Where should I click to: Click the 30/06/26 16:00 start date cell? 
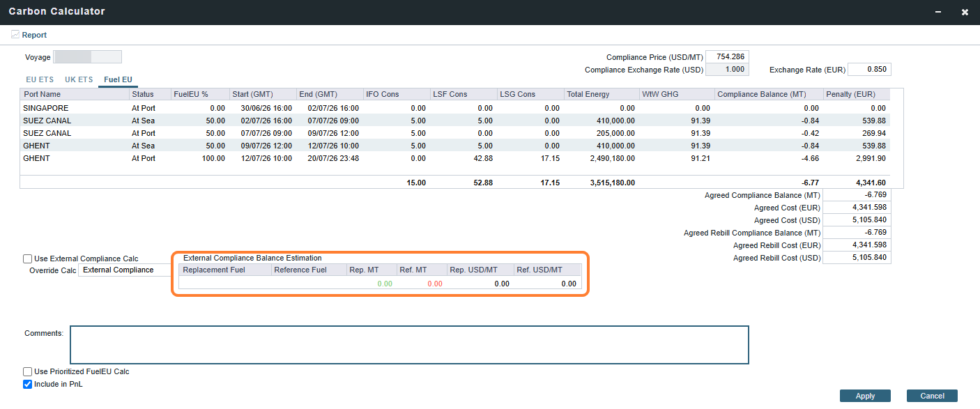tap(263, 108)
